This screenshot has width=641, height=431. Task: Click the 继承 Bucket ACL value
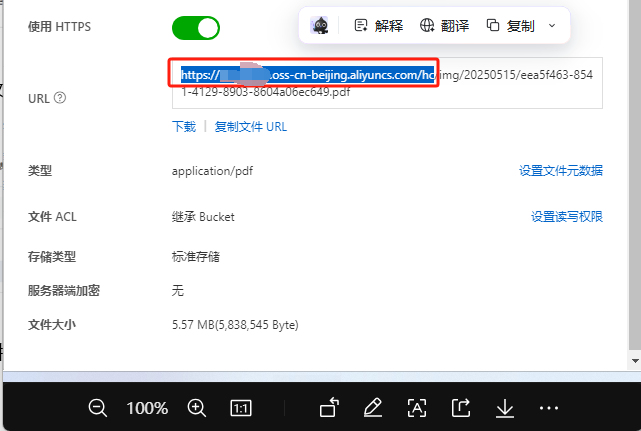203,217
